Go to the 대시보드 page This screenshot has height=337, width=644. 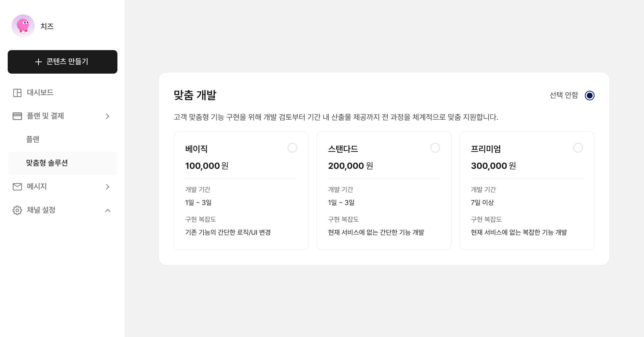click(x=40, y=93)
